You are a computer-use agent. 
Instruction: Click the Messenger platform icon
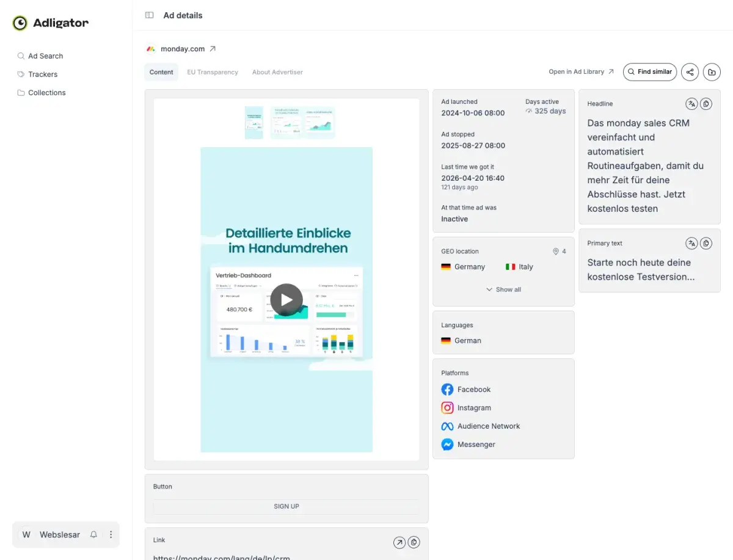click(x=447, y=445)
